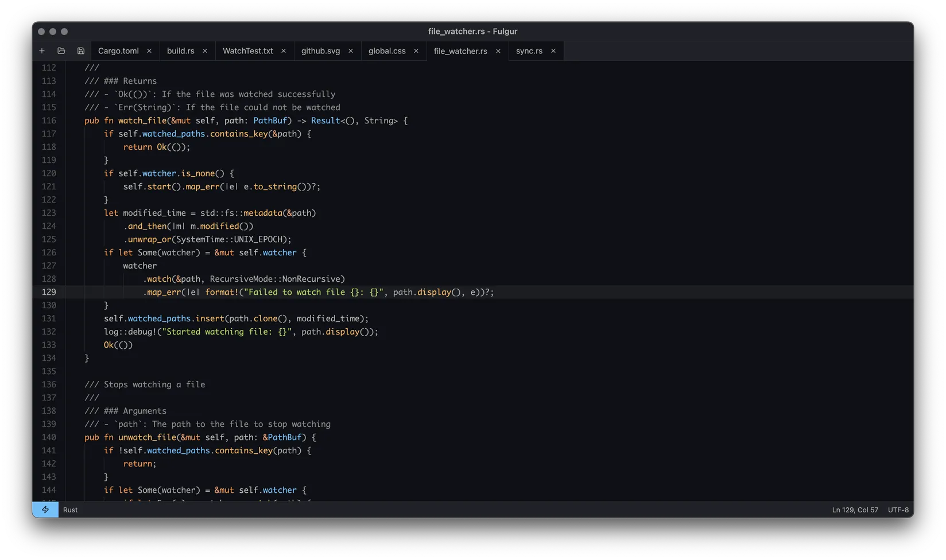Image resolution: width=946 pixels, height=560 pixels.
Task: Place cursor on the watch_file function name
Action: [x=142, y=120]
